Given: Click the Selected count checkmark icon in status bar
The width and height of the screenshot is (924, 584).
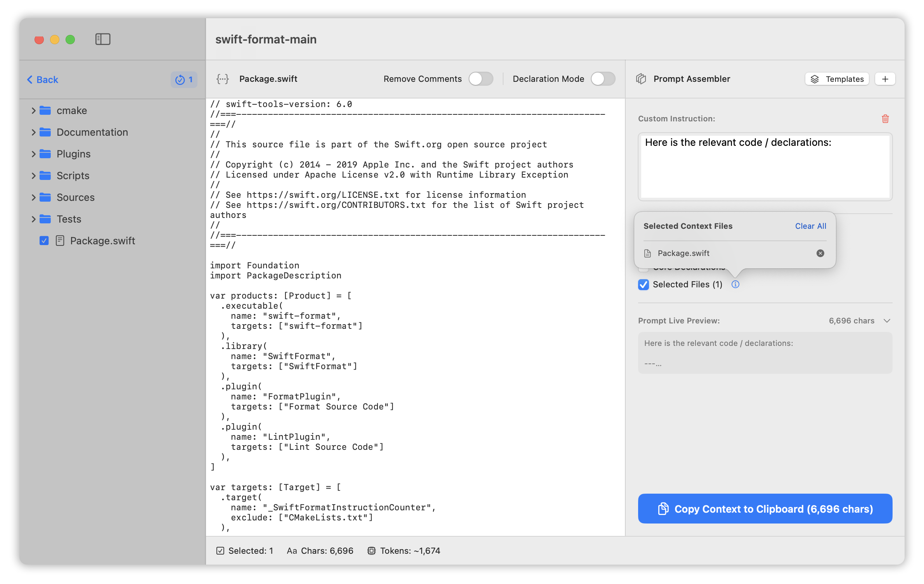Looking at the screenshot, I should (220, 551).
